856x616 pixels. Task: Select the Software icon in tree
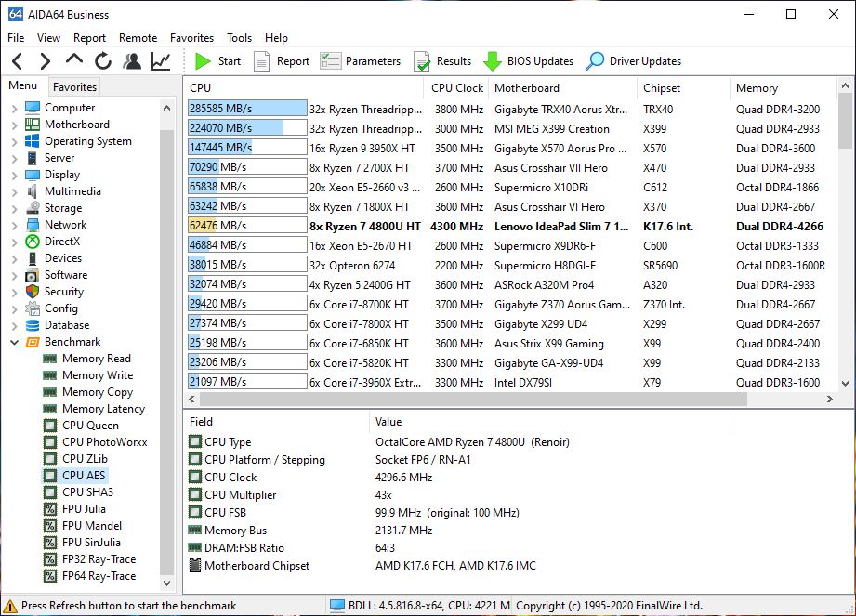tap(33, 275)
